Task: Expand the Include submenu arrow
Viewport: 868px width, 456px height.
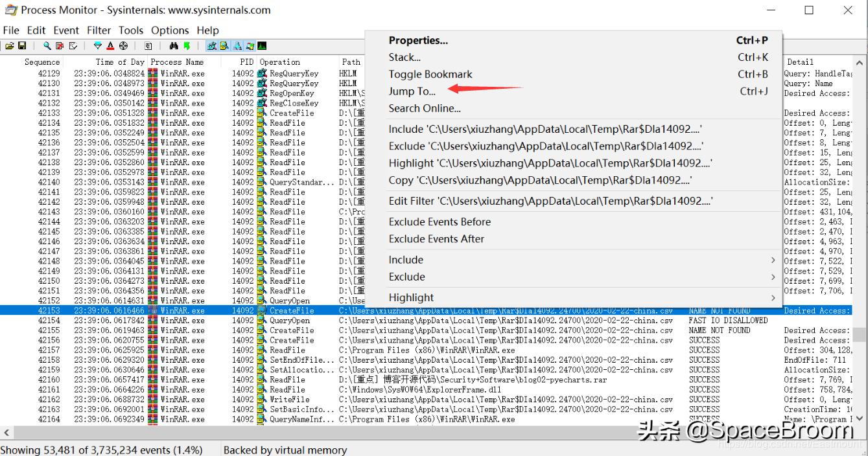Action: pyautogui.click(x=773, y=260)
